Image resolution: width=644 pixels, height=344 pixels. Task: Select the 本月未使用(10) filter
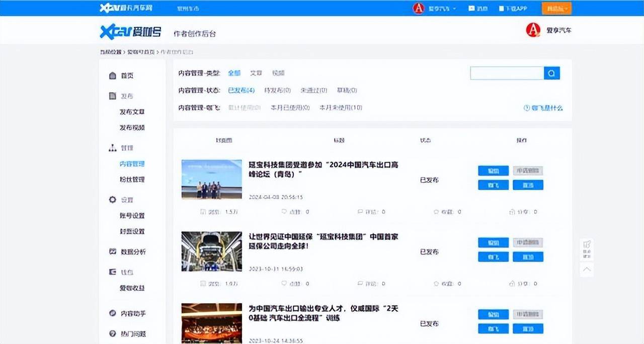[341, 108]
